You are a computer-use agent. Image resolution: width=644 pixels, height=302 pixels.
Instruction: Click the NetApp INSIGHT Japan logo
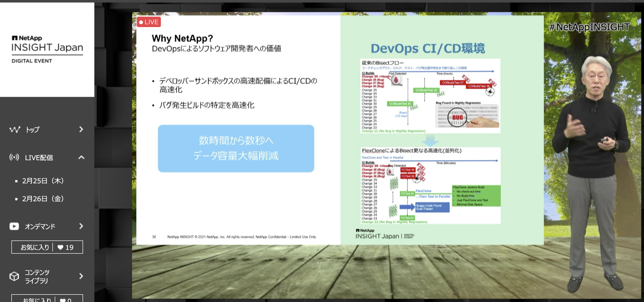[x=47, y=49]
